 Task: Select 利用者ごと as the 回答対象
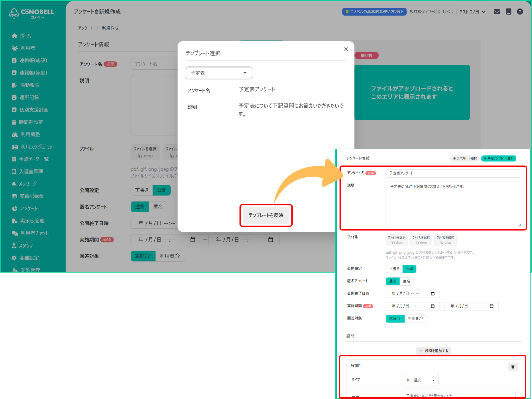416,318
